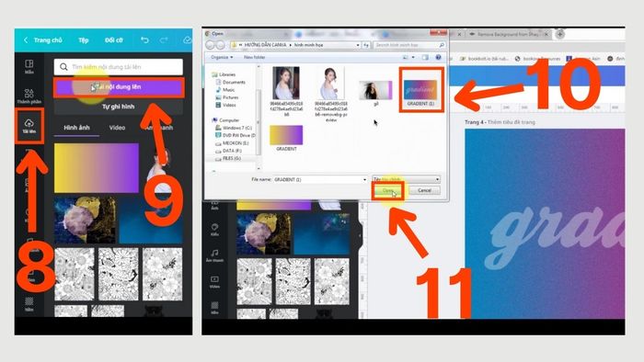Click Forward navigation button in Open dialog
Screen dimensions: 644x362
click(x=220, y=45)
